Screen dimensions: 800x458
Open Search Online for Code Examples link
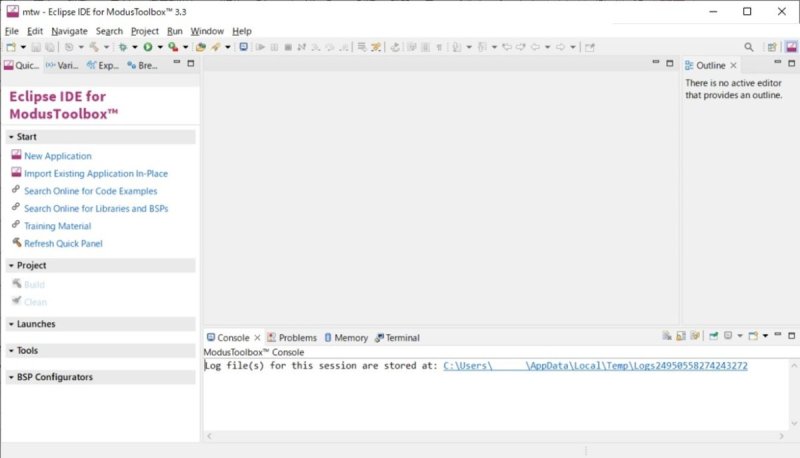click(x=91, y=191)
